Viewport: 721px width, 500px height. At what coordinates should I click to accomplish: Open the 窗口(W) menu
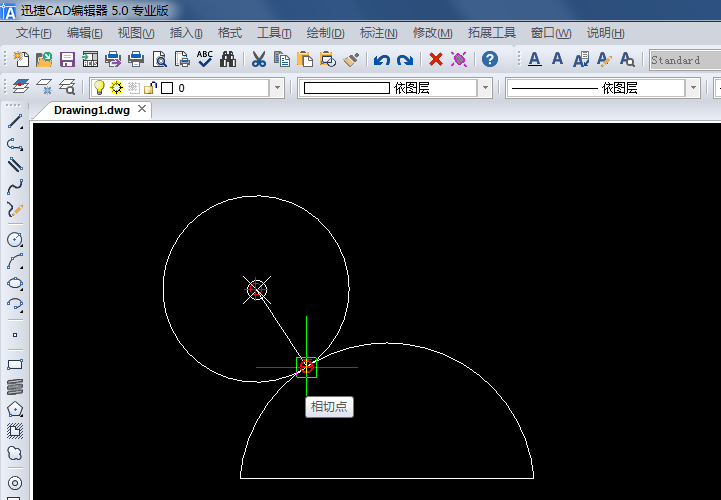tap(550, 33)
